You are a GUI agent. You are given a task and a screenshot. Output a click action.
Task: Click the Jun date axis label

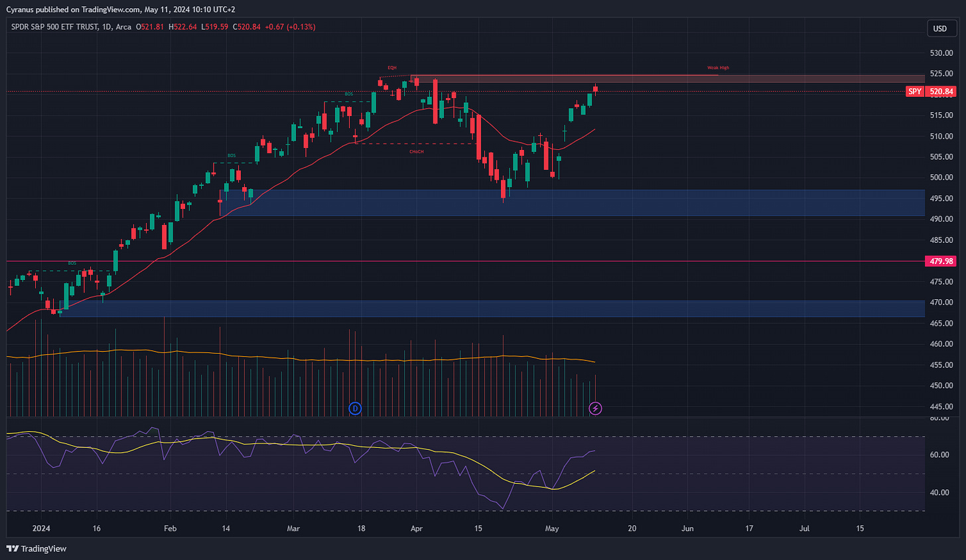pyautogui.click(x=687, y=529)
